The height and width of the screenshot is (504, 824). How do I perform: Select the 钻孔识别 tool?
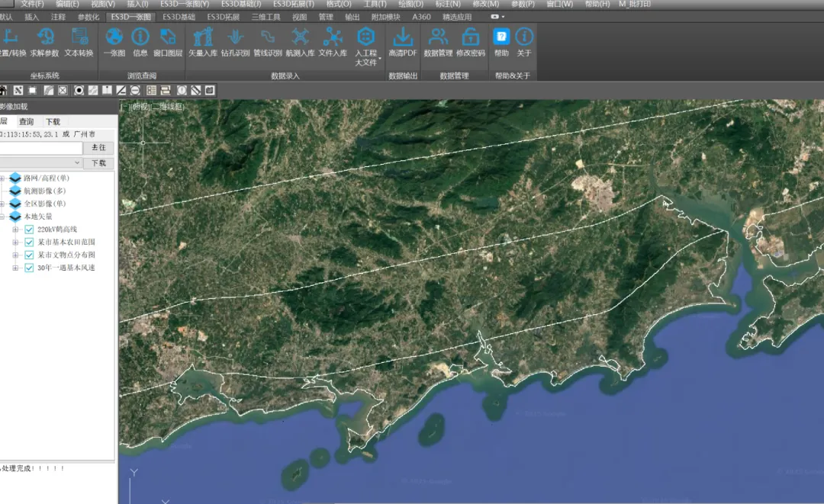tap(235, 37)
